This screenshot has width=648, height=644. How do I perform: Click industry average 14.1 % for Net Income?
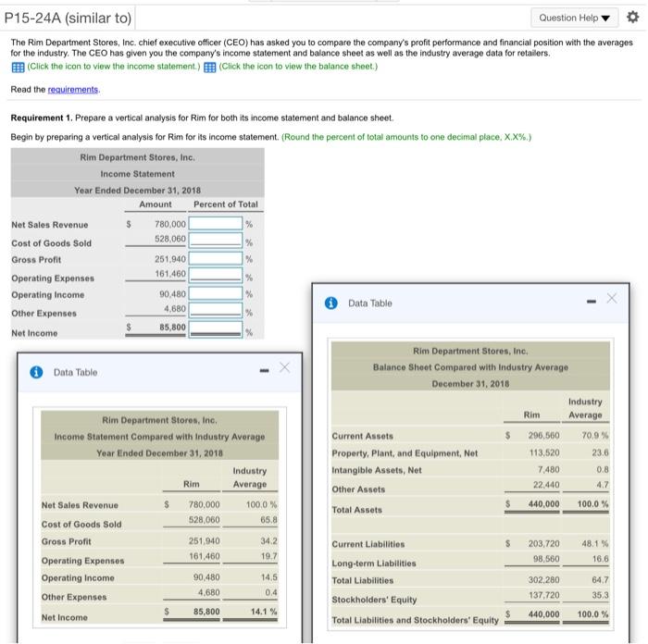(264, 612)
